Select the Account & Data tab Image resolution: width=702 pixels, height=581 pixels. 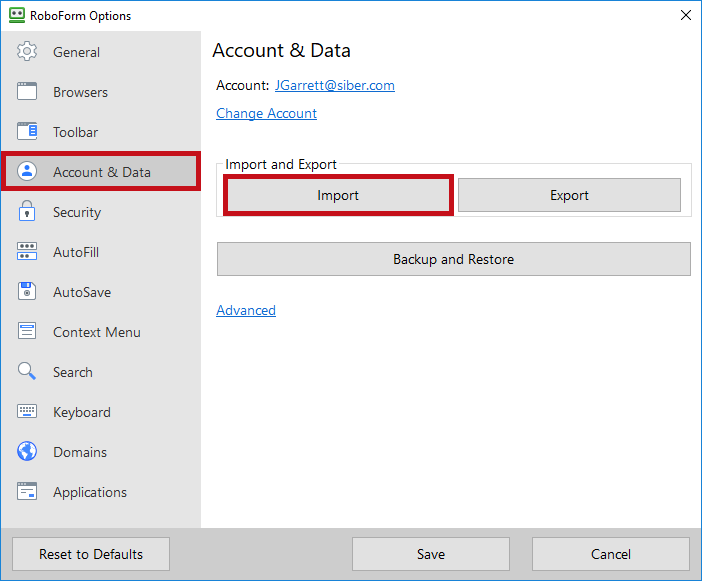(x=101, y=172)
